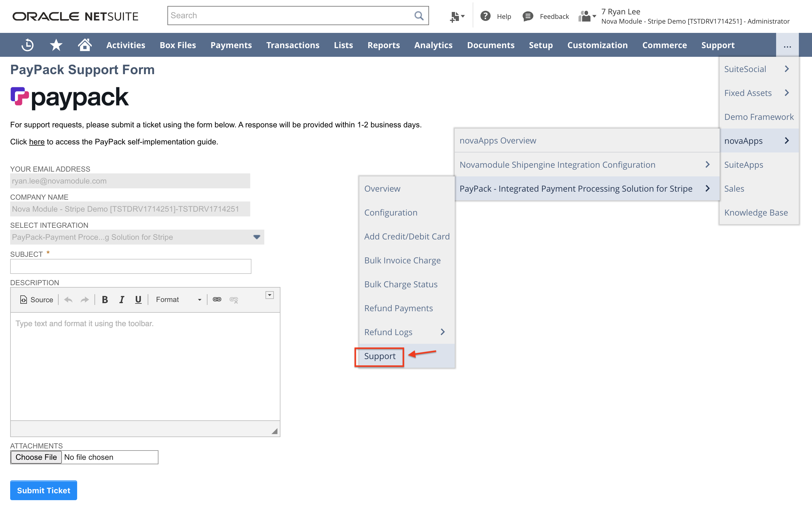Viewport: 812px width, 516px height.
Task: Open the Transactions menu
Action: point(293,45)
